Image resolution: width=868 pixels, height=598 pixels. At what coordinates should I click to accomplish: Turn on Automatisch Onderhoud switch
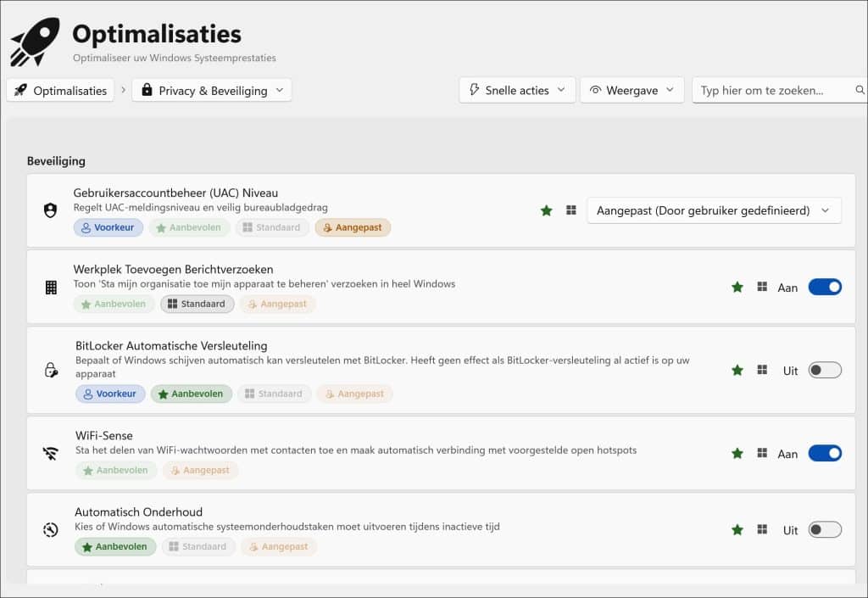click(825, 530)
